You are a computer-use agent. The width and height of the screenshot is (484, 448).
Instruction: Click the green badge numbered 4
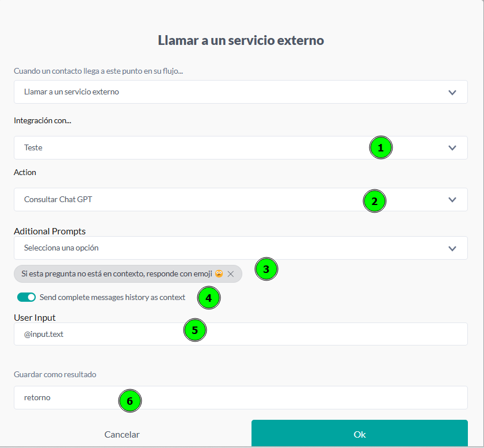[208, 298]
